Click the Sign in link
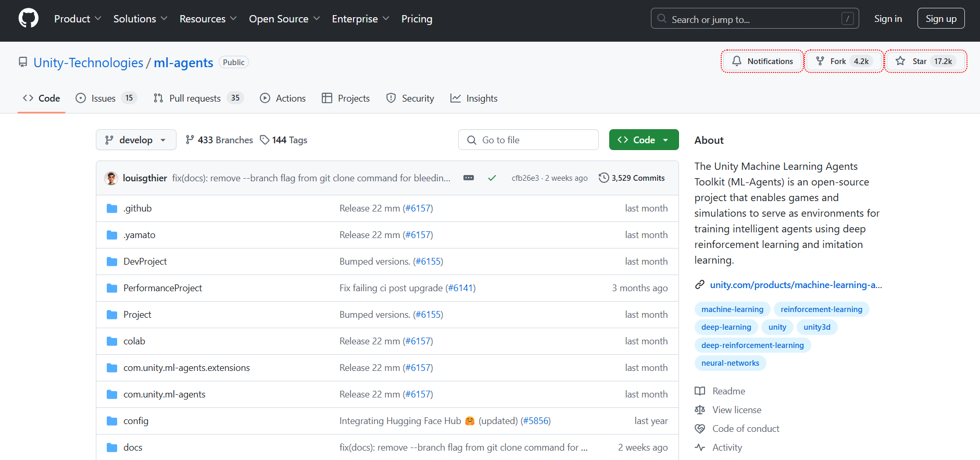980x460 pixels. pyautogui.click(x=888, y=19)
